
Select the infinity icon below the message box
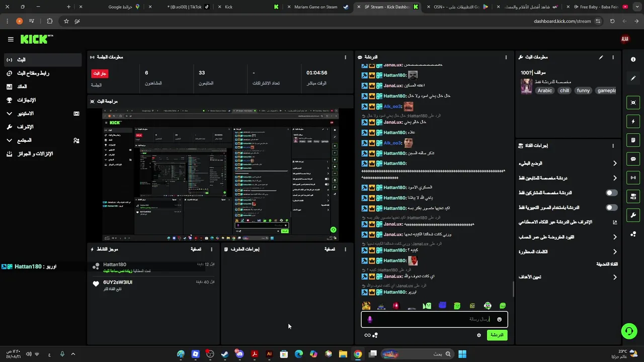point(367,335)
